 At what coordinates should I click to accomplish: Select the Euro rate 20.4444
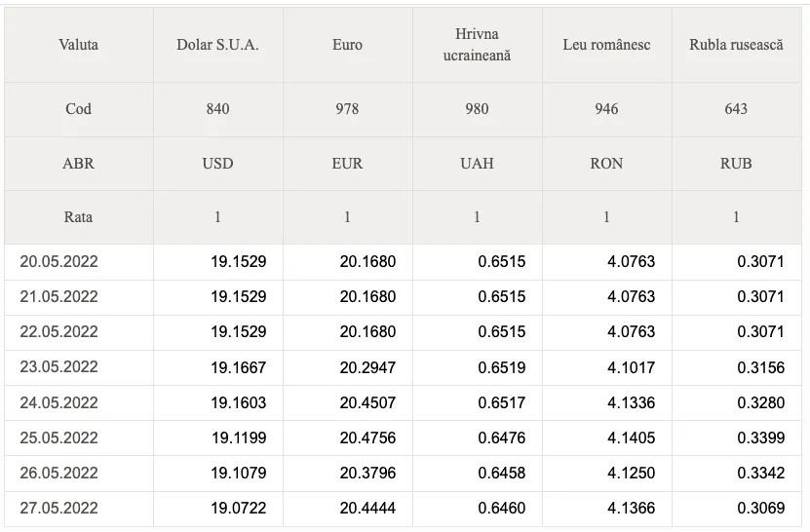[x=367, y=509]
